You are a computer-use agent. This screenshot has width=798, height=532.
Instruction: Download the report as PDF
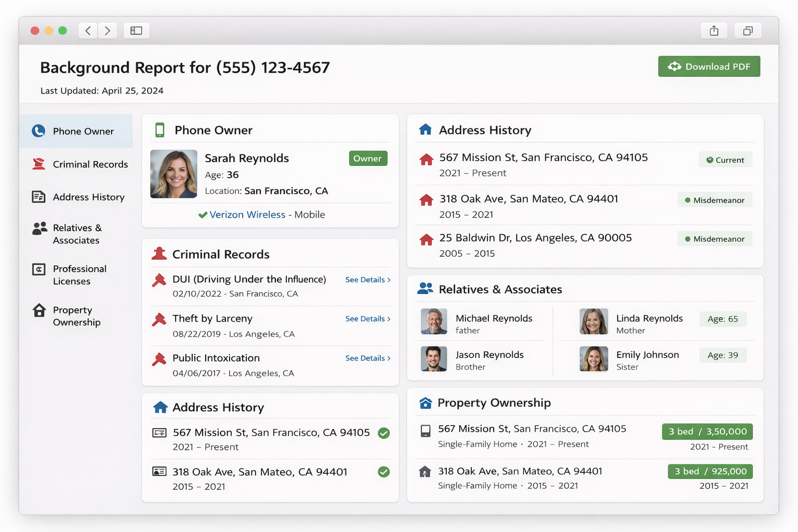pos(709,66)
